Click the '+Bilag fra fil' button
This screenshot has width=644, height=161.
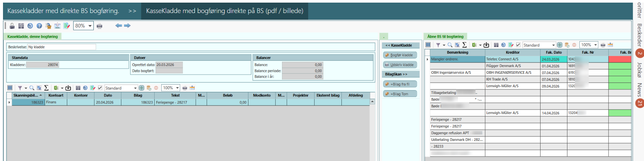(x=399, y=84)
